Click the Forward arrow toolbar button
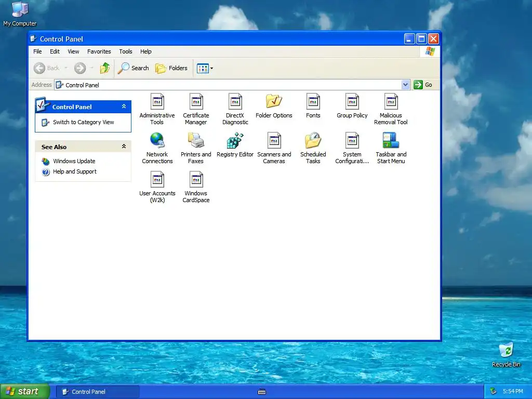The image size is (532, 399). [x=80, y=68]
